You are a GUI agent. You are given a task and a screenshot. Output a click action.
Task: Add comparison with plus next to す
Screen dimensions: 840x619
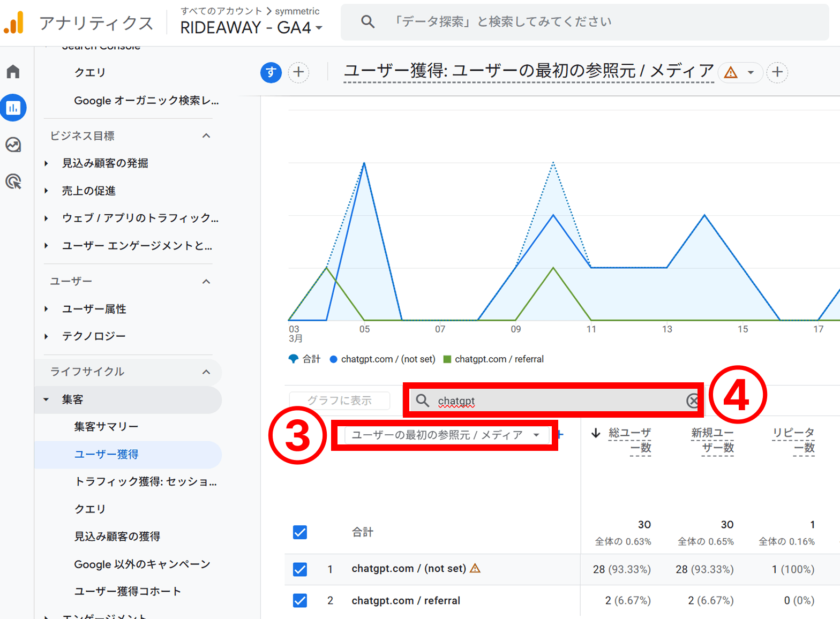[x=299, y=72]
